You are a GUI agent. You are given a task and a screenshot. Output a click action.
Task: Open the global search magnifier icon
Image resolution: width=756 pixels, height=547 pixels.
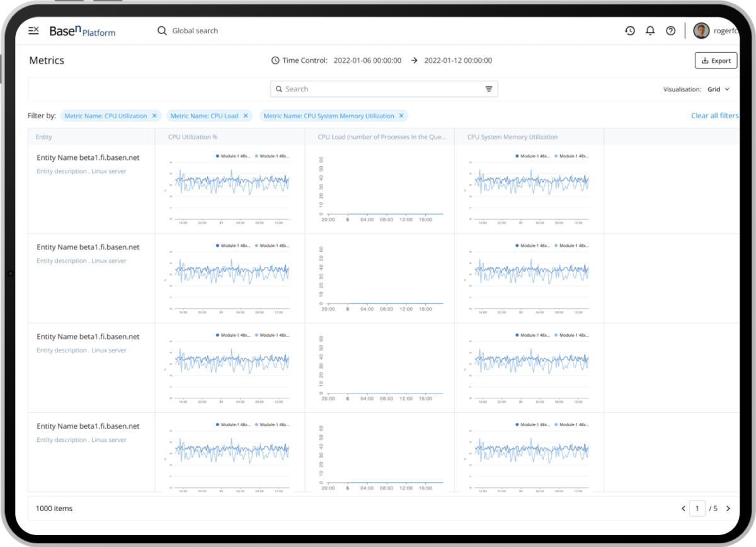click(x=162, y=30)
